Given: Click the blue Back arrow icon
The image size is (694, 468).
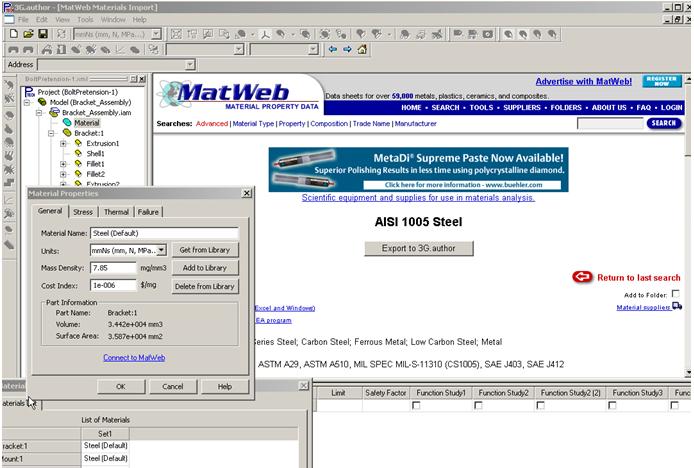Looking at the screenshot, I should (333, 49).
